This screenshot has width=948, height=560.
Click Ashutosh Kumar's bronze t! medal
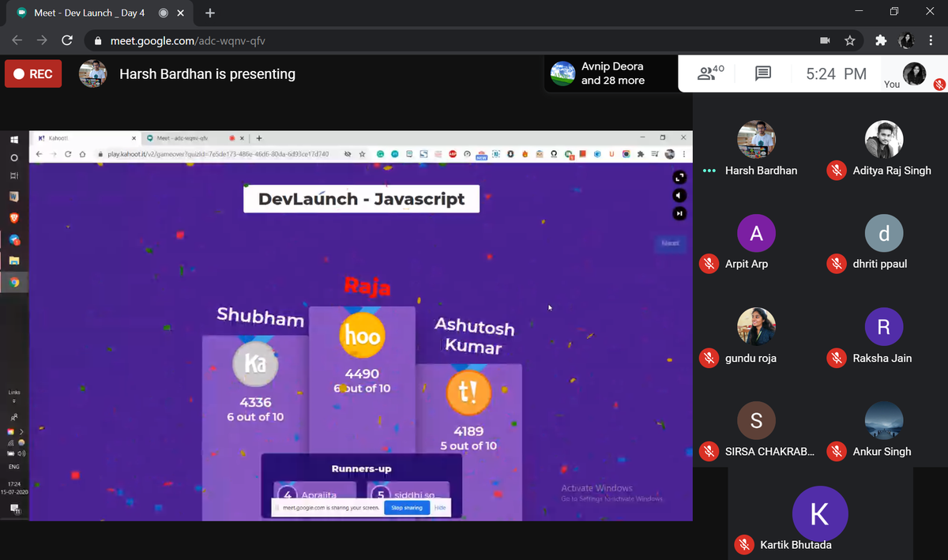tap(468, 393)
